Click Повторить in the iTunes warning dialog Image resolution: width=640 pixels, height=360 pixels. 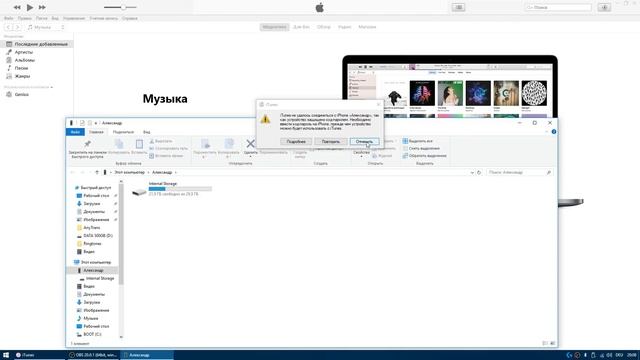pos(331,142)
